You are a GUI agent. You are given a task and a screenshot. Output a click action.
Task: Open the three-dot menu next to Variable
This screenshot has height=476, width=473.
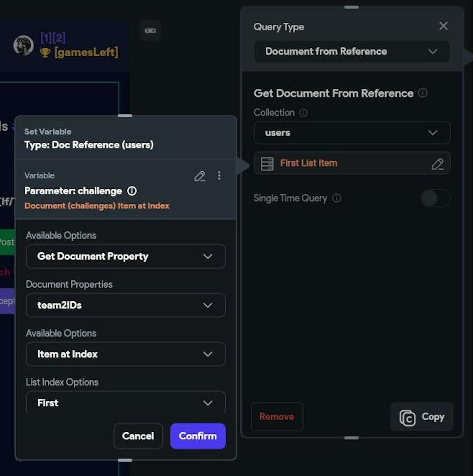(x=219, y=176)
